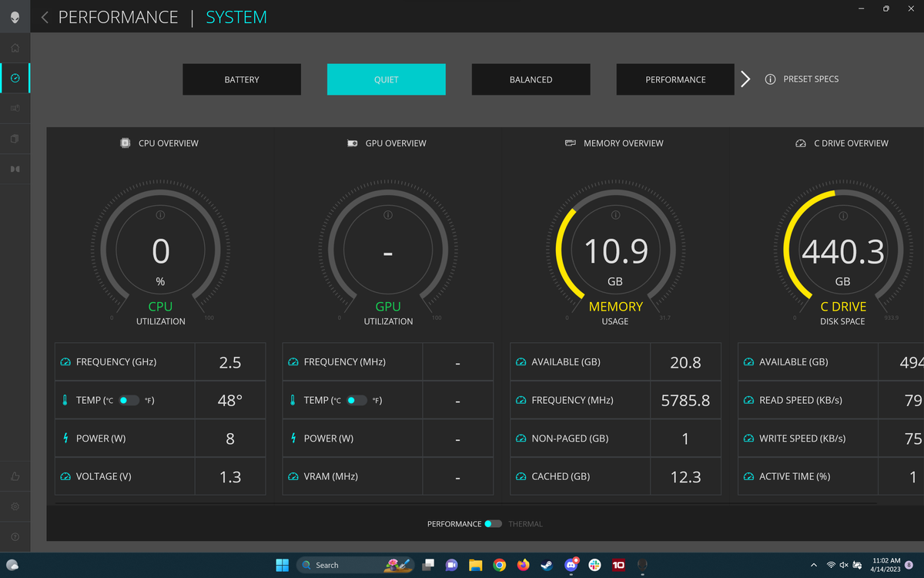Open Slack from the taskbar
Image resolution: width=924 pixels, height=578 pixels.
click(x=594, y=565)
